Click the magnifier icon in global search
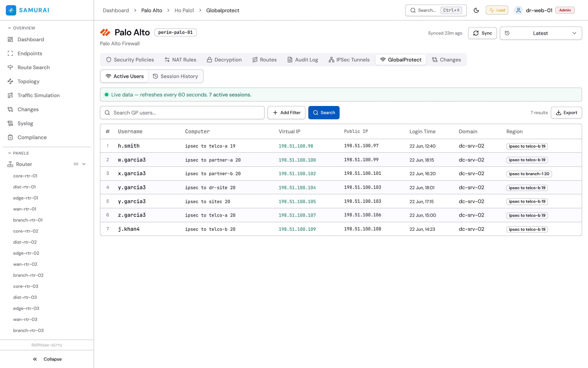 point(413,10)
